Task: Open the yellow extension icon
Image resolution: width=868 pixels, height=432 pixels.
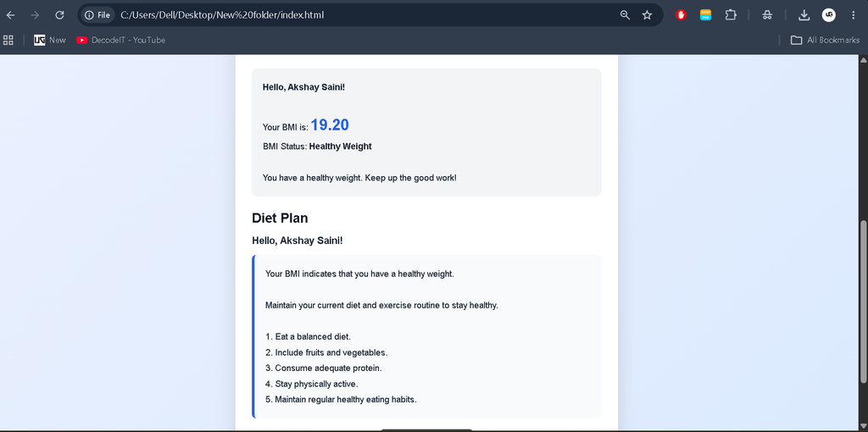Action: (x=705, y=15)
